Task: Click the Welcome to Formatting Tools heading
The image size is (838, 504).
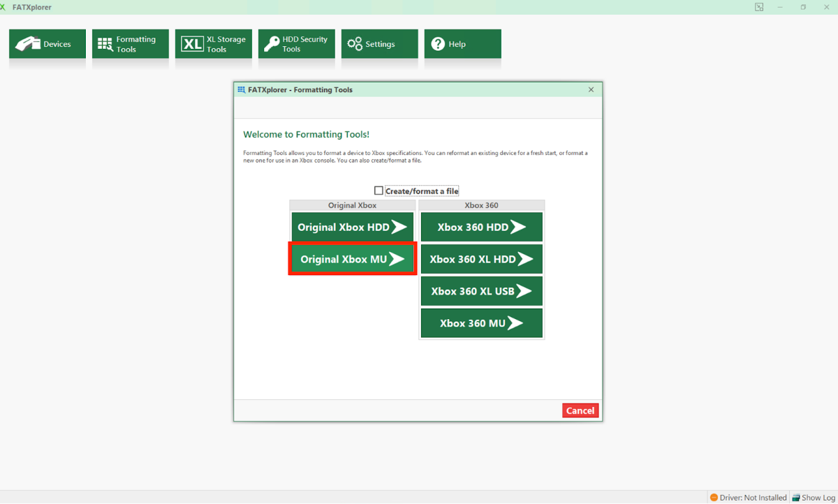Action: point(306,134)
